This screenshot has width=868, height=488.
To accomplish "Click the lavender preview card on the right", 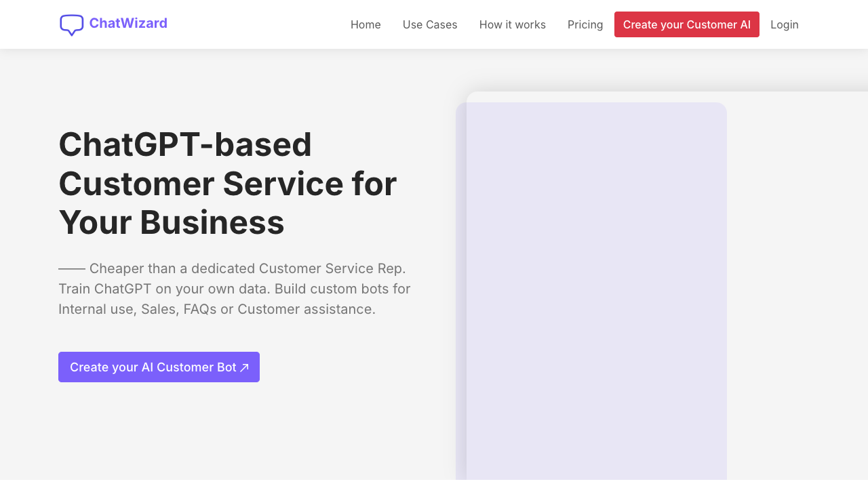I will (x=595, y=291).
